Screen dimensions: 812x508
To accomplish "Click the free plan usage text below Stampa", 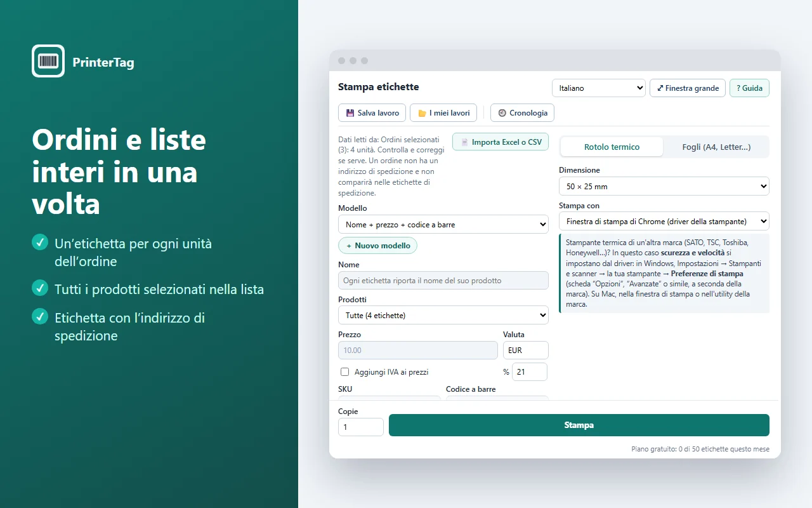I will [x=700, y=449].
